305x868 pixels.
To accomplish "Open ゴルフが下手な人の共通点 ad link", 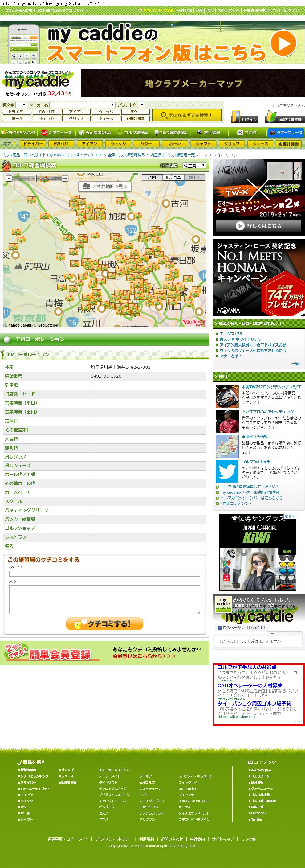I will (x=247, y=667).
